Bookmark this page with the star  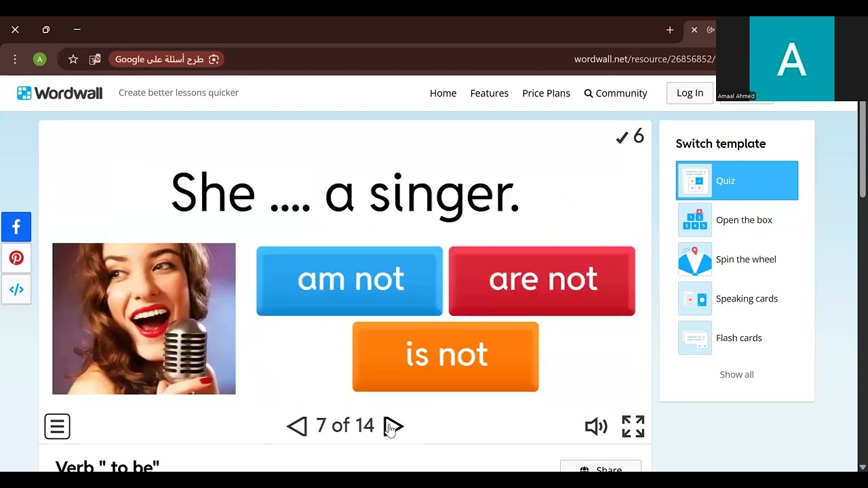tap(73, 60)
